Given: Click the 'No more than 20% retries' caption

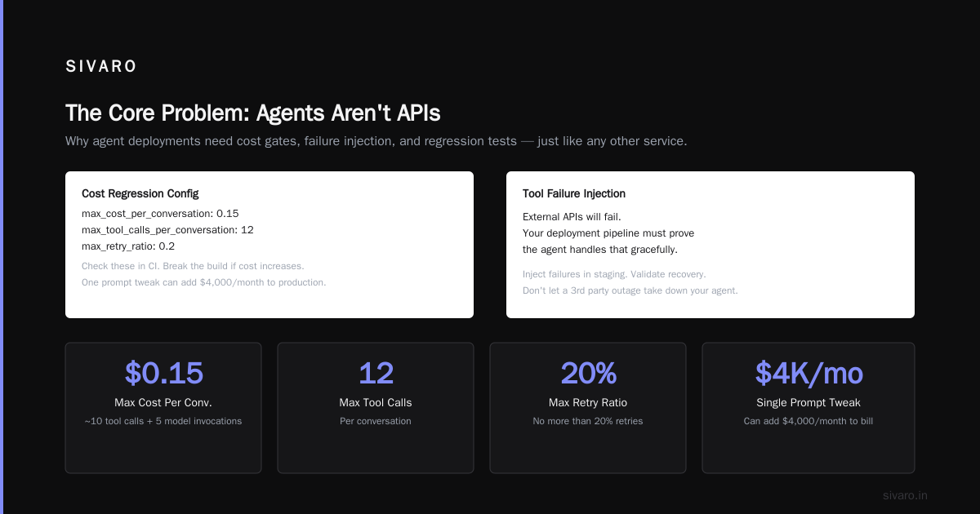Looking at the screenshot, I should pyautogui.click(x=588, y=421).
